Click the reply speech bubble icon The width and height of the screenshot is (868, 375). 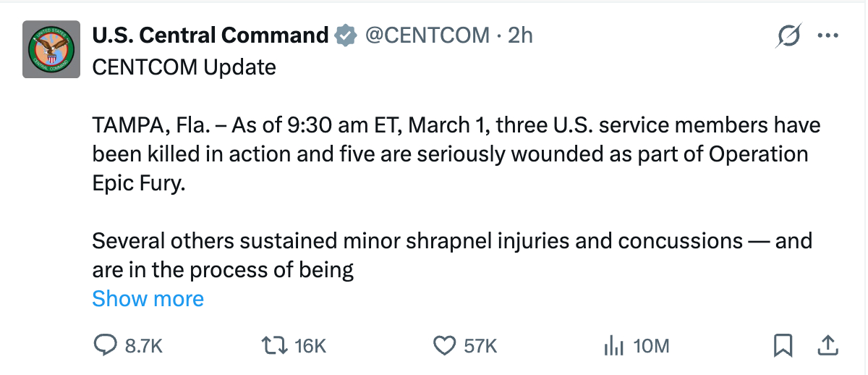pos(106,346)
